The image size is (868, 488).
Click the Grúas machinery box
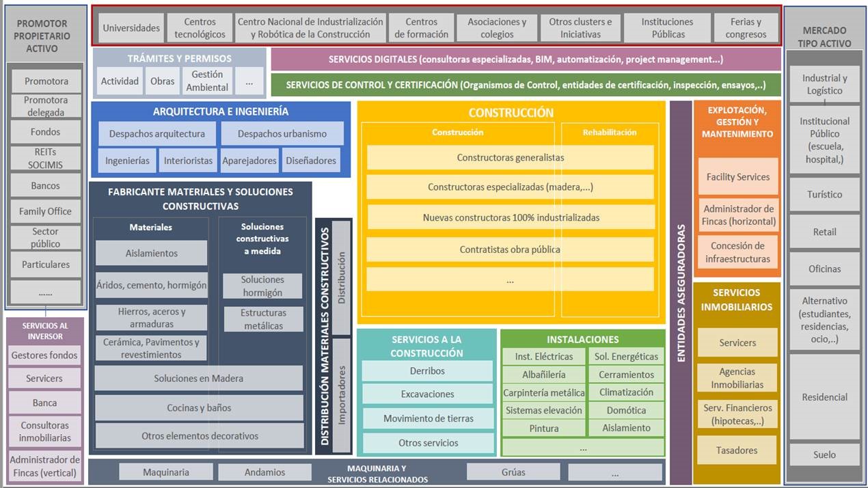point(513,472)
